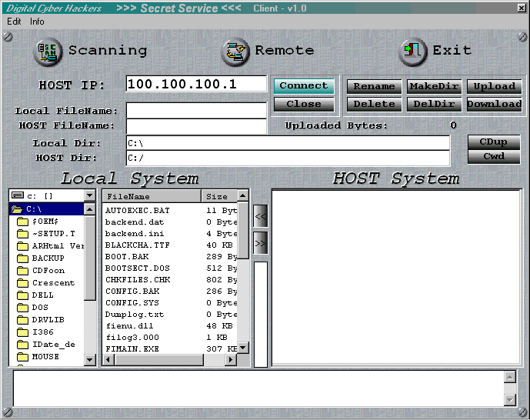Open the C:\ root folder
530x420 pixels.
click(34, 209)
